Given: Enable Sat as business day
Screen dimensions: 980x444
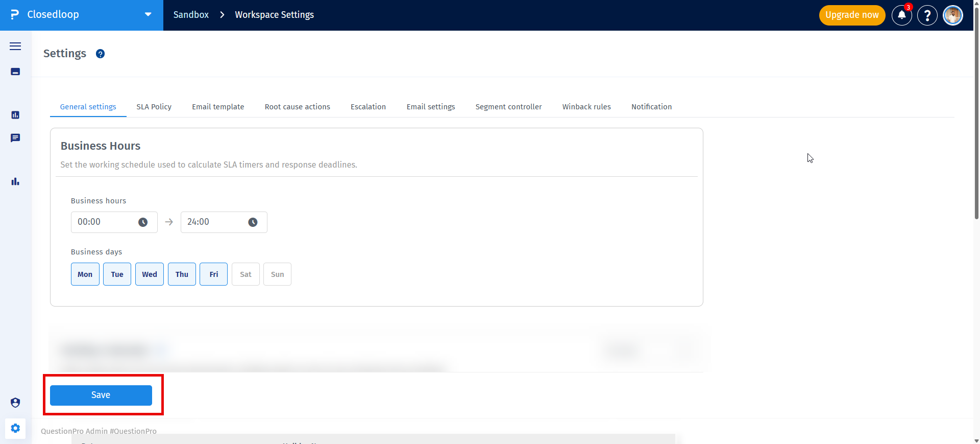Looking at the screenshot, I should [x=246, y=274].
